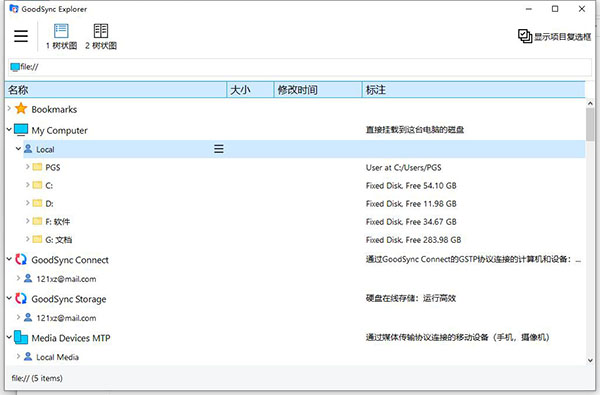Expand the D: drive

[28, 203]
